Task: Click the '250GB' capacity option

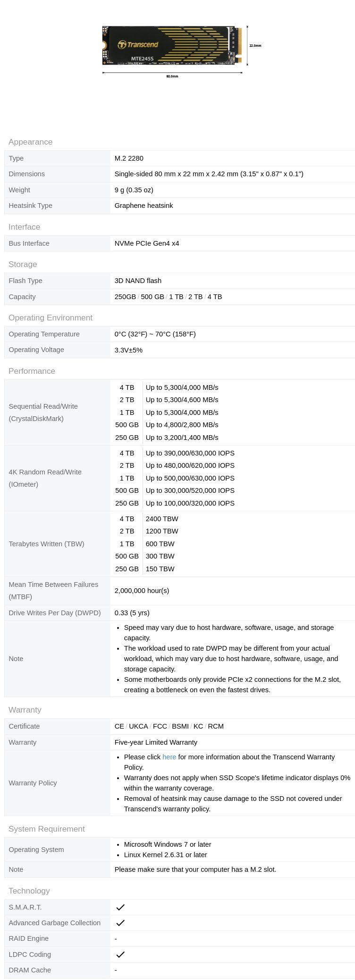Action: [x=125, y=297]
